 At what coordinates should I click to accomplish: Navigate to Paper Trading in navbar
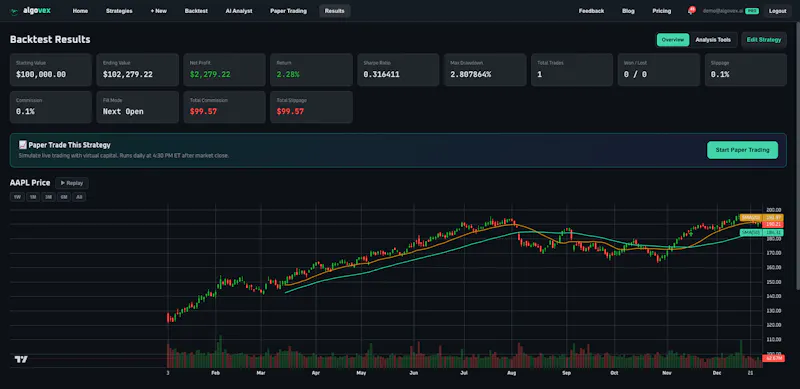pyautogui.click(x=288, y=11)
